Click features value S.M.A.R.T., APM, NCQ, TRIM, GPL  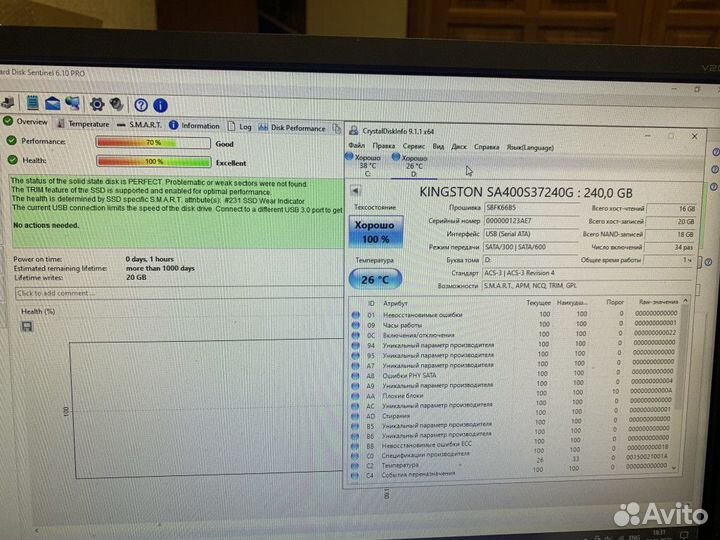(x=587, y=286)
